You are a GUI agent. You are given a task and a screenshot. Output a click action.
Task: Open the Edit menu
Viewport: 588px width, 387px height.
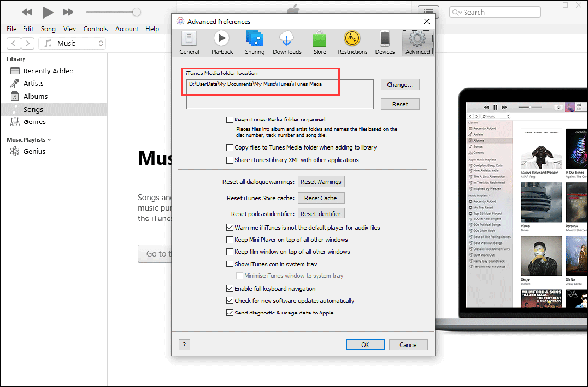(x=28, y=28)
